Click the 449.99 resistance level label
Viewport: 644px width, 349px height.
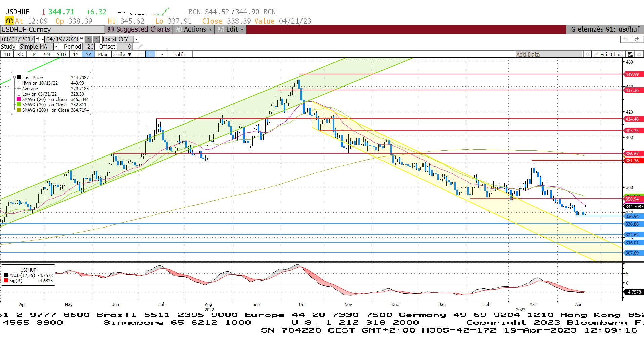[x=633, y=74]
